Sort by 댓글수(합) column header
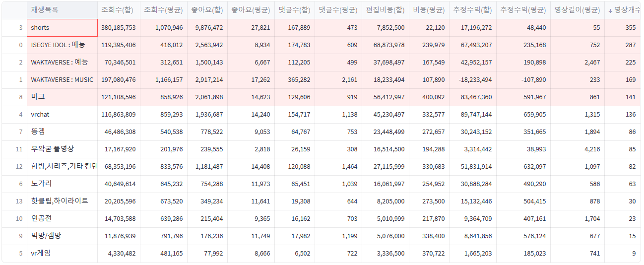 click(294, 10)
